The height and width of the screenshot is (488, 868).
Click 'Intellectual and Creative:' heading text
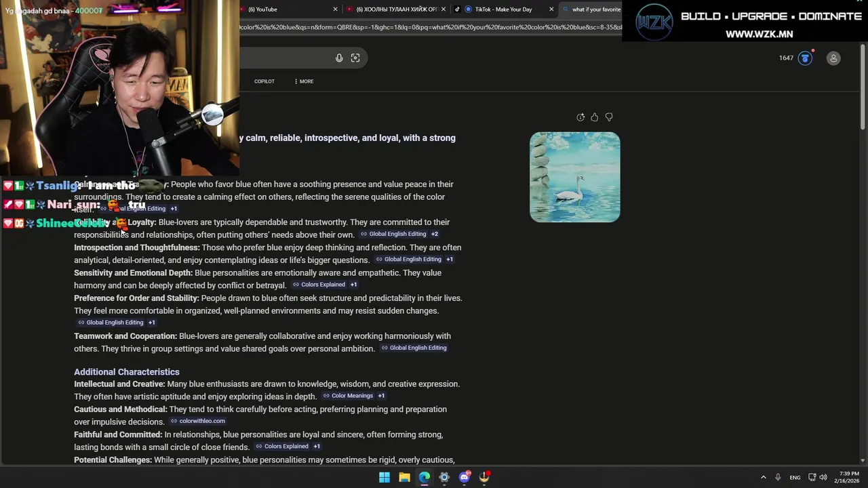coord(119,384)
